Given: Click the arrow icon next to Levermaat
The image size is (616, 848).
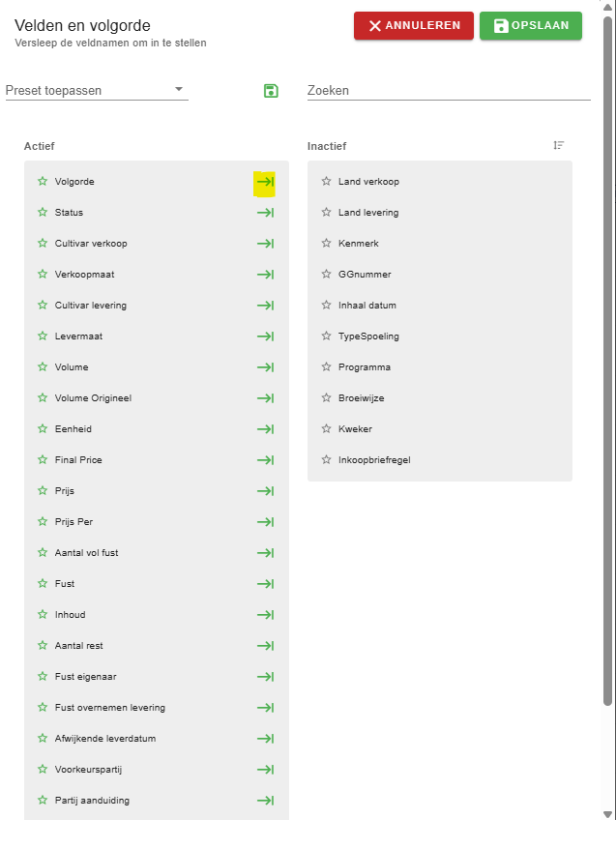Looking at the screenshot, I should 265,336.
